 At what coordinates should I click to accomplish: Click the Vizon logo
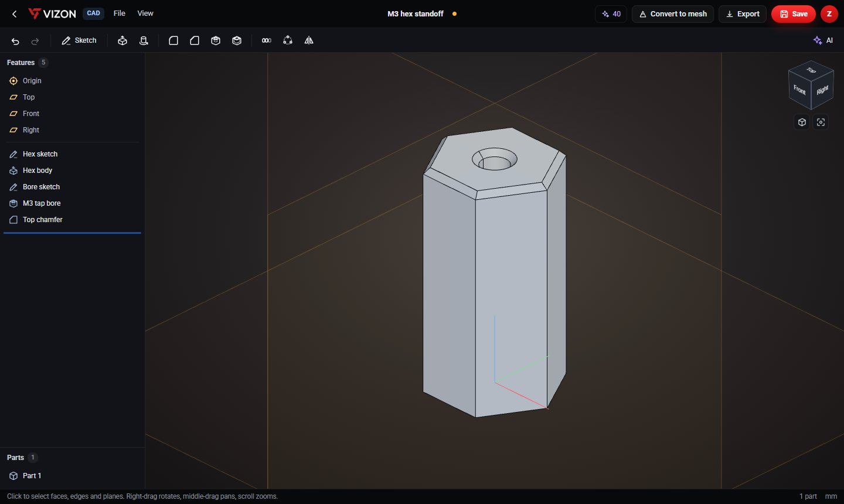52,13
